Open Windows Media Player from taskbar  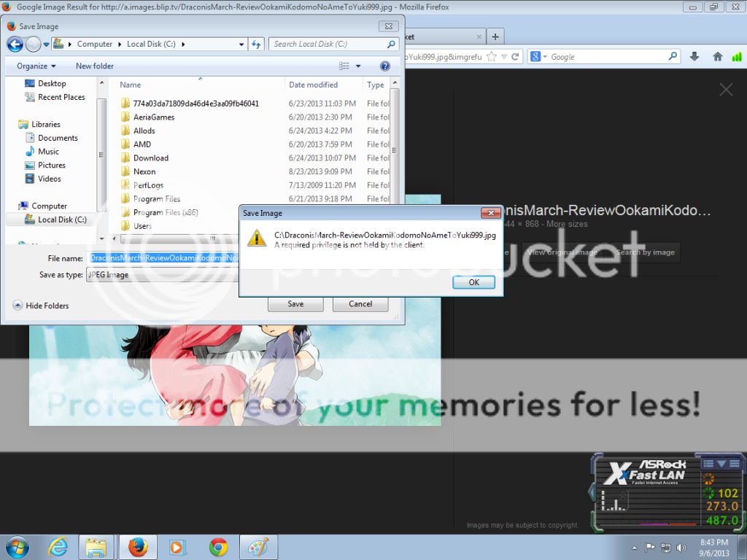177,548
